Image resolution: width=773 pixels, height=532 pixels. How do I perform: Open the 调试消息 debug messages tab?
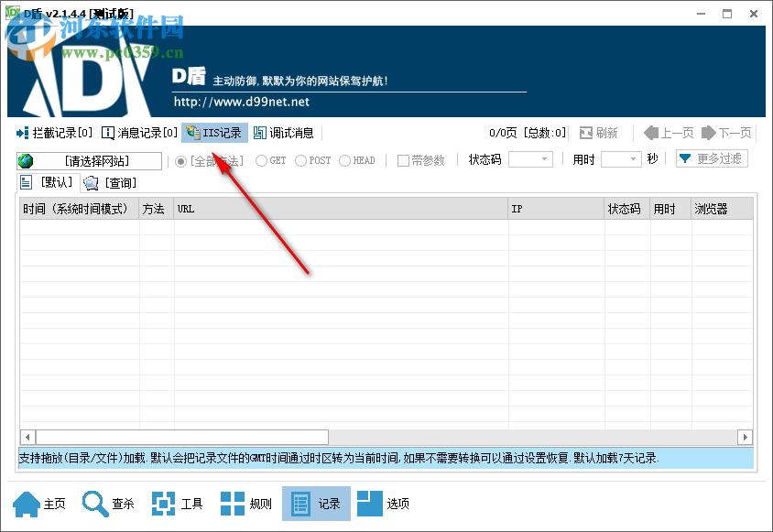[x=284, y=133]
